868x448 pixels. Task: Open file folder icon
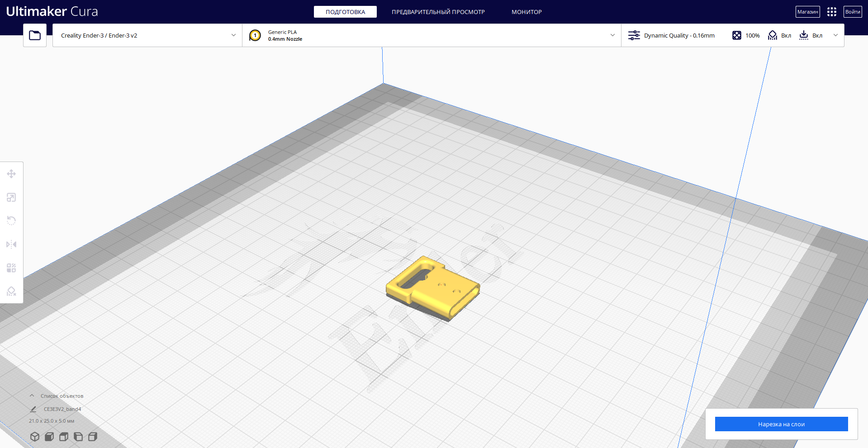click(x=35, y=35)
